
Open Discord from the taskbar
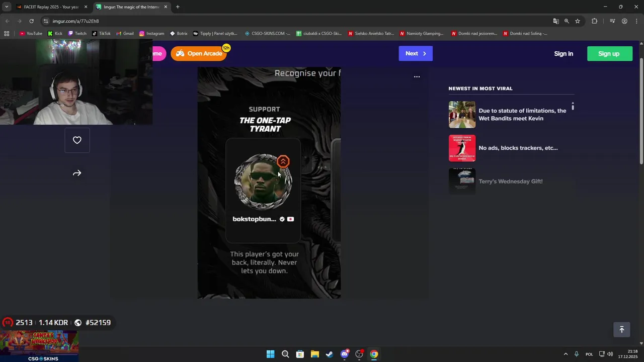pyautogui.click(x=345, y=354)
